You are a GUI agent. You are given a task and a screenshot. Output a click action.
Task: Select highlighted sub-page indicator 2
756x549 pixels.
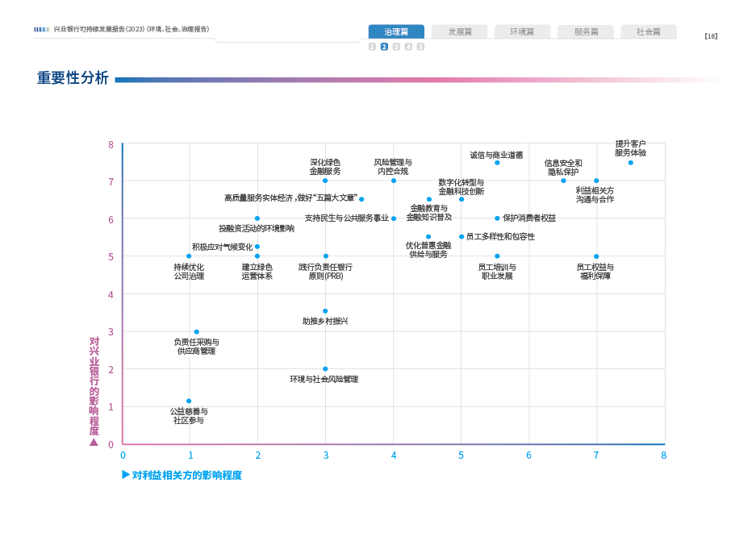point(384,47)
